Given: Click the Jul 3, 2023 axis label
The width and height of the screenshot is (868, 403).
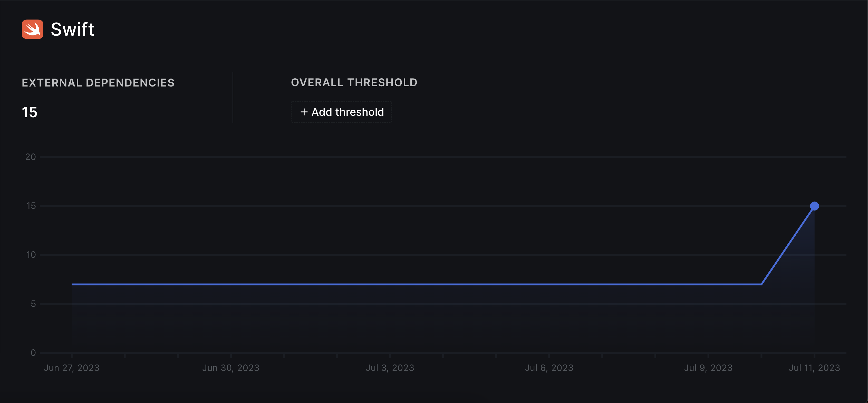Looking at the screenshot, I should click(x=390, y=368).
